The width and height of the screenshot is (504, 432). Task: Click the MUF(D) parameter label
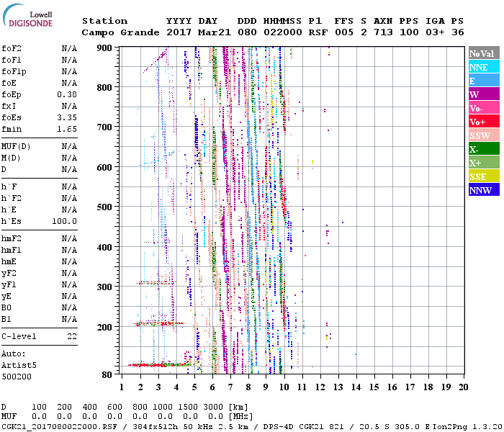coord(16,147)
